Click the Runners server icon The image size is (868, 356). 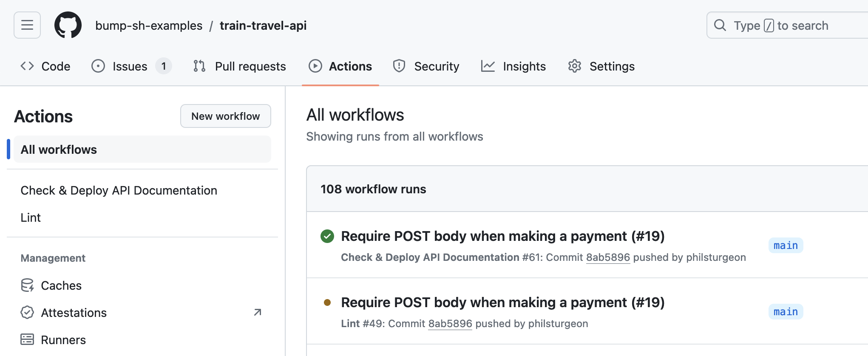[x=27, y=340]
